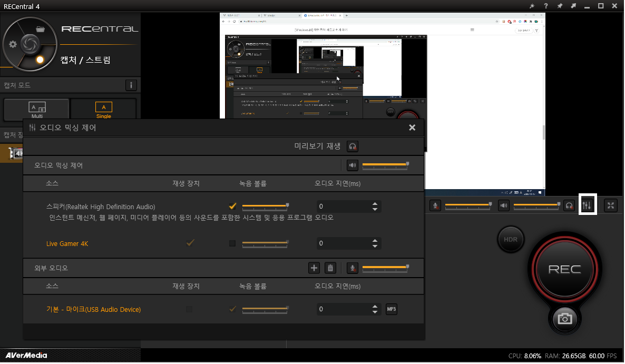Image resolution: width=625 pixels, height=364 pixels.
Task: Toggle headphone monitor icon in bottom bar
Action: (x=569, y=205)
